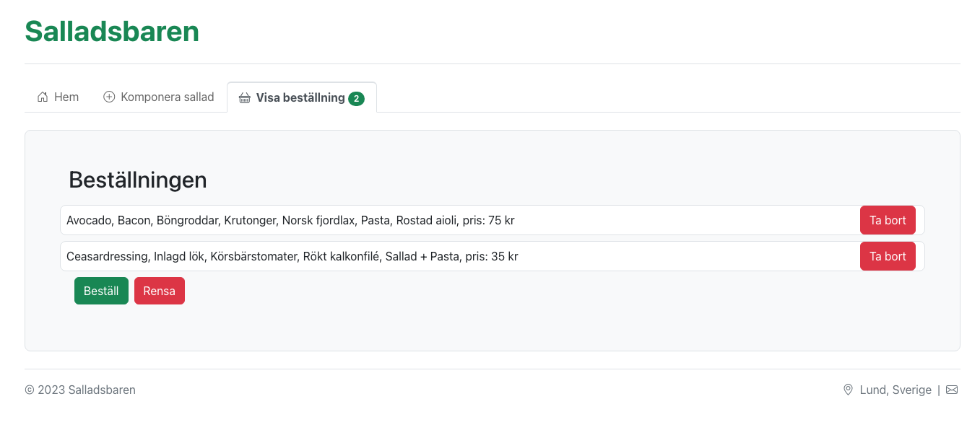Click the plus-circle icon for Komponera sallad

[x=109, y=97]
